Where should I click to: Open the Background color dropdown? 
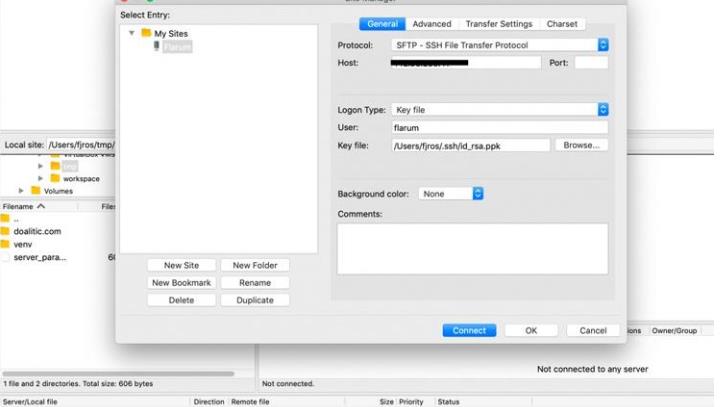tap(477, 194)
